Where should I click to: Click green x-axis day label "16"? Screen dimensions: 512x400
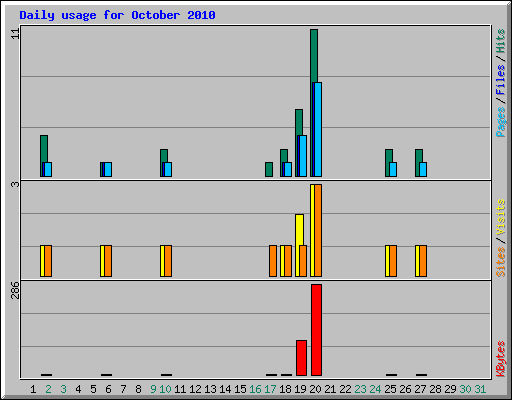point(255,389)
